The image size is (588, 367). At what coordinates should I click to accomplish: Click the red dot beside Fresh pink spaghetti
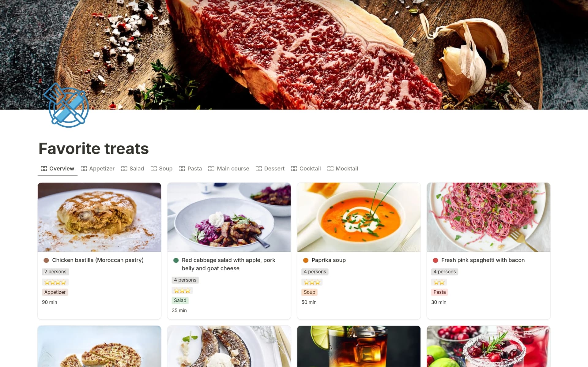click(x=435, y=260)
